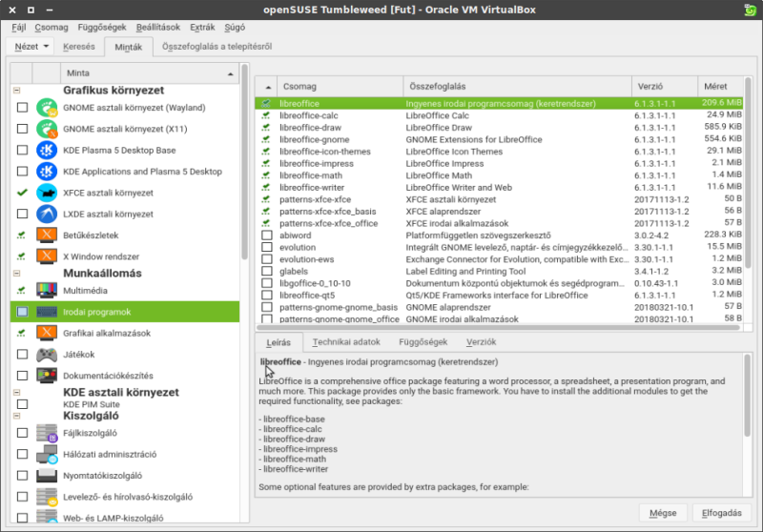
Task: Tick the KDE Plasma 5 Desktop Base checkbox
Action: (22, 151)
